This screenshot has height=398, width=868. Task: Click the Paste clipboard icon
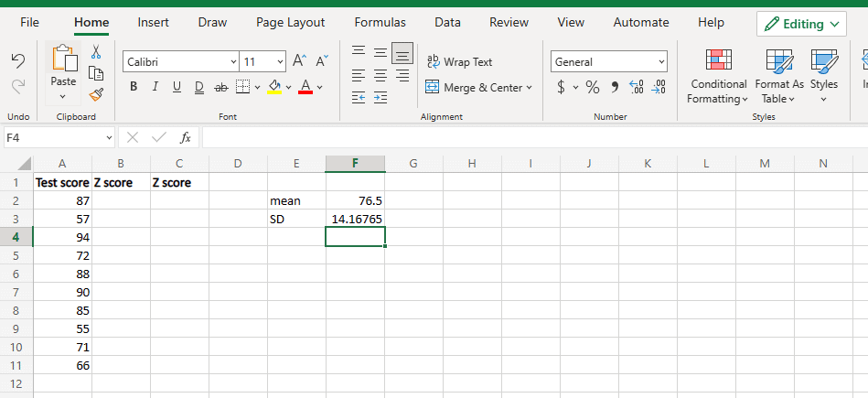[x=64, y=59]
